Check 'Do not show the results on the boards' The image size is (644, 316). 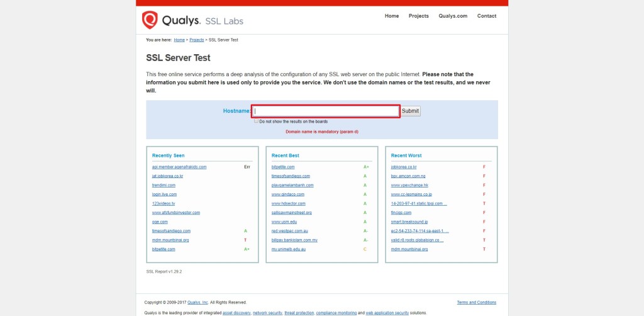(x=257, y=121)
